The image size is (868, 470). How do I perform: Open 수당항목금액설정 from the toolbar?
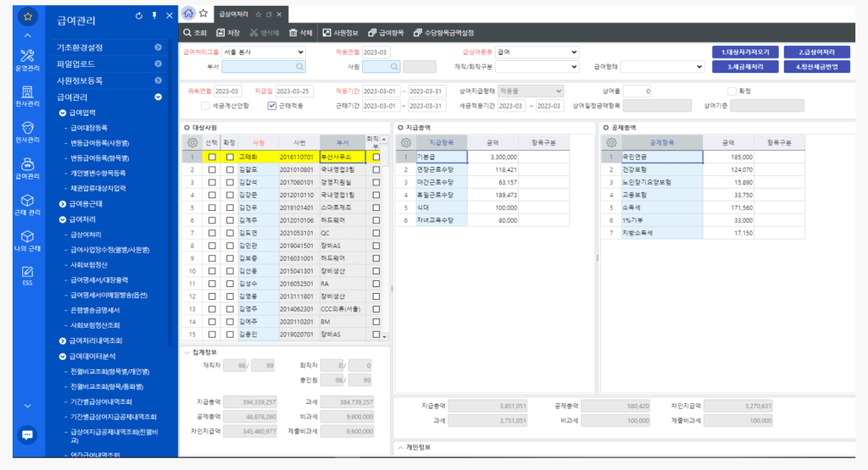(x=443, y=33)
